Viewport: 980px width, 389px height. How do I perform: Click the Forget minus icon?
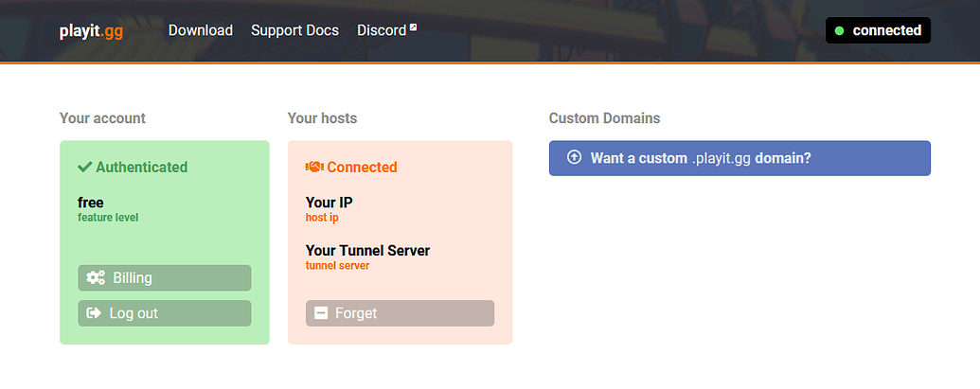pos(321,313)
